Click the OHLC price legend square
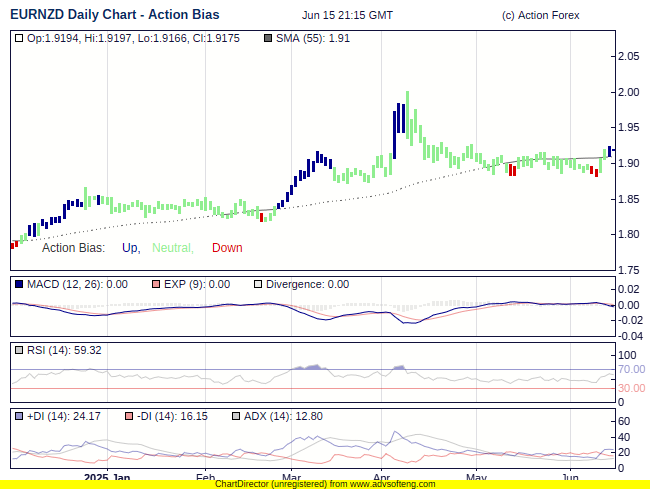Viewport: 650px width, 489px height. [19, 38]
